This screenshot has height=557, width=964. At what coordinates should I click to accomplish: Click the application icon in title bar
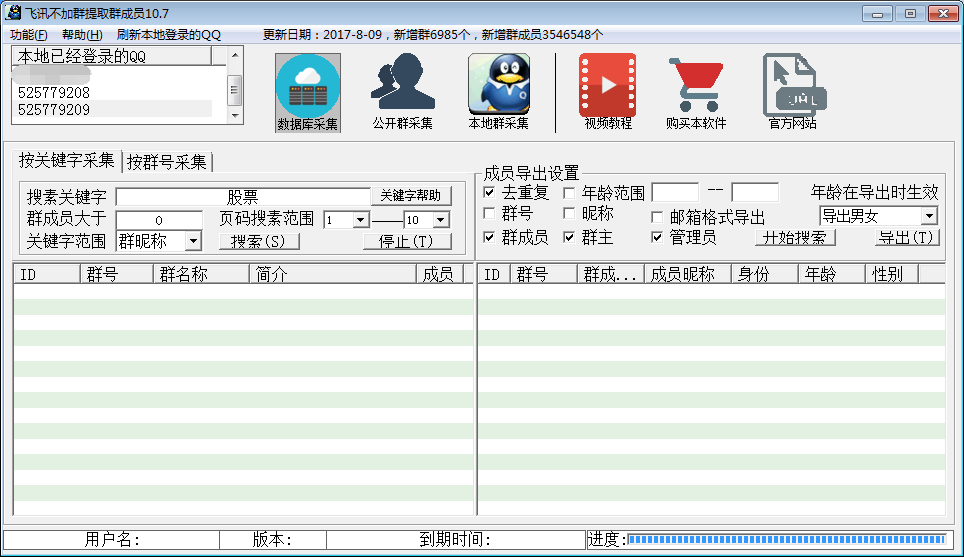[13, 12]
